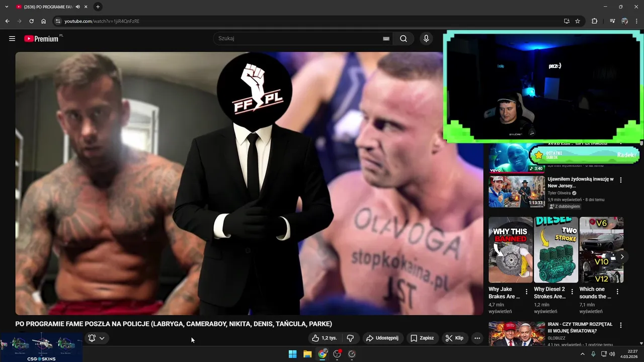This screenshot has height=362, width=644.
Task: Open browser home page button
Action: tap(44, 21)
